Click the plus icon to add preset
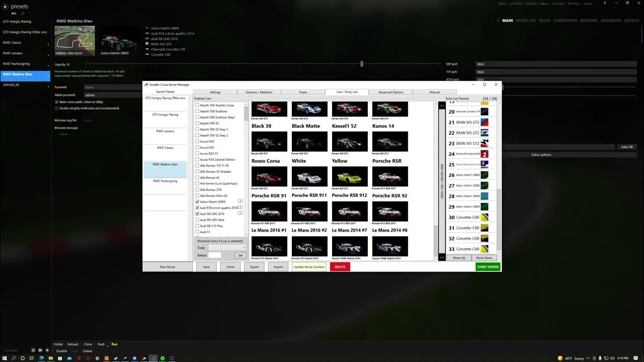This screenshot has height=362, width=644. (47, 350)
